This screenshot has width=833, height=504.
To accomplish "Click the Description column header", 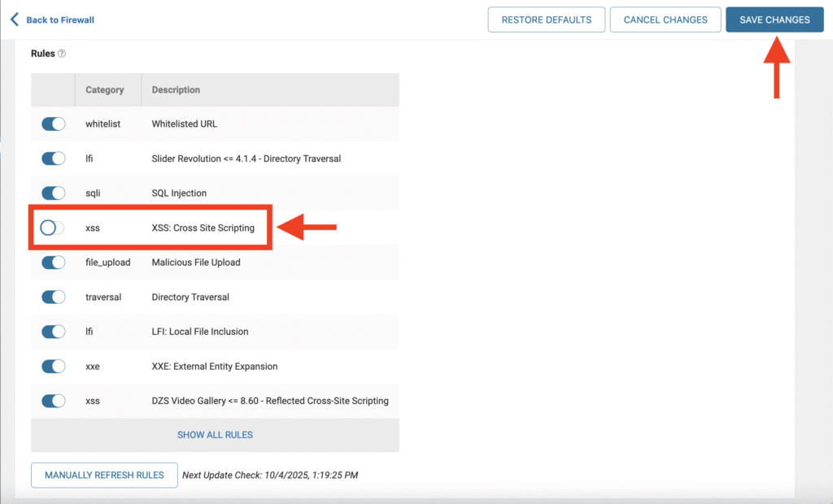I will click(x=176, y=89).
